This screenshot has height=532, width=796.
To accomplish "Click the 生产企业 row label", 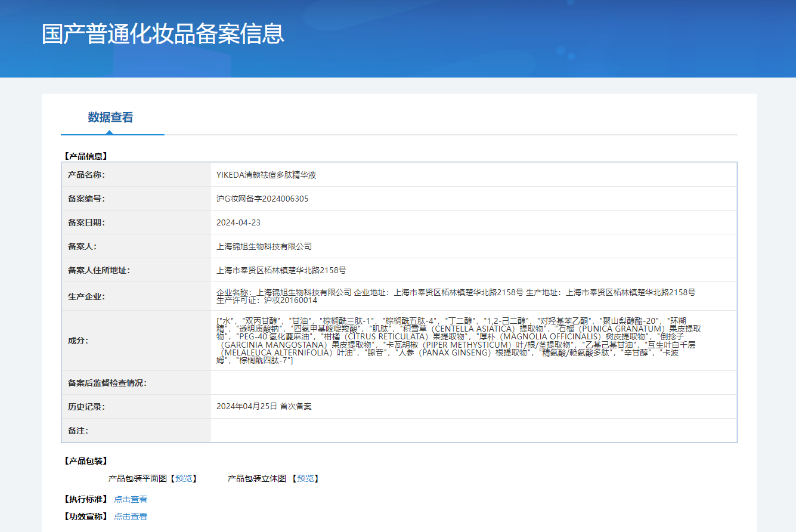I will tap(86, 296).
